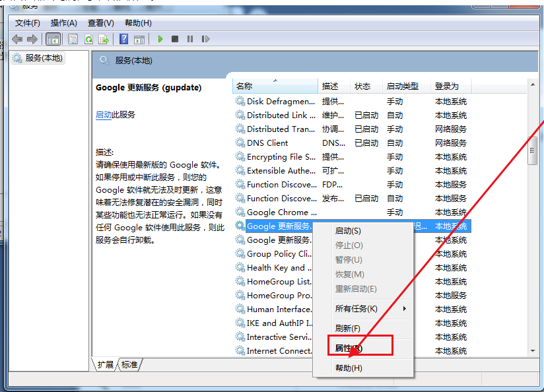Viewport: 544px width, 392px height.
Task: Open the 帮助(H) menu in menu bar
Action: pos(138,23)
